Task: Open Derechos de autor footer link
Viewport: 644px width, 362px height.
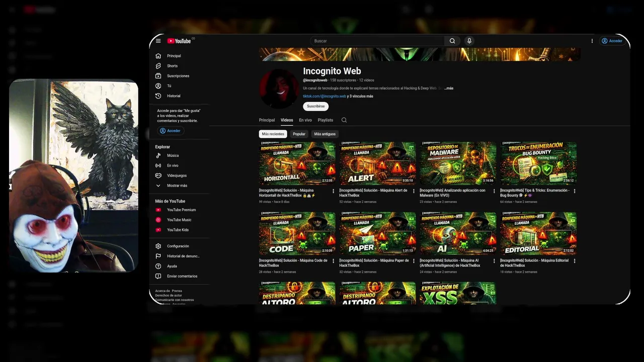Action: (x=169, y=295)
